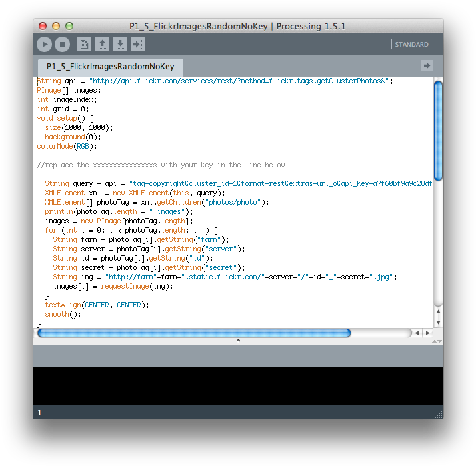Click the 'void setup() {' line
476x466 pixels.
[65, 119]
